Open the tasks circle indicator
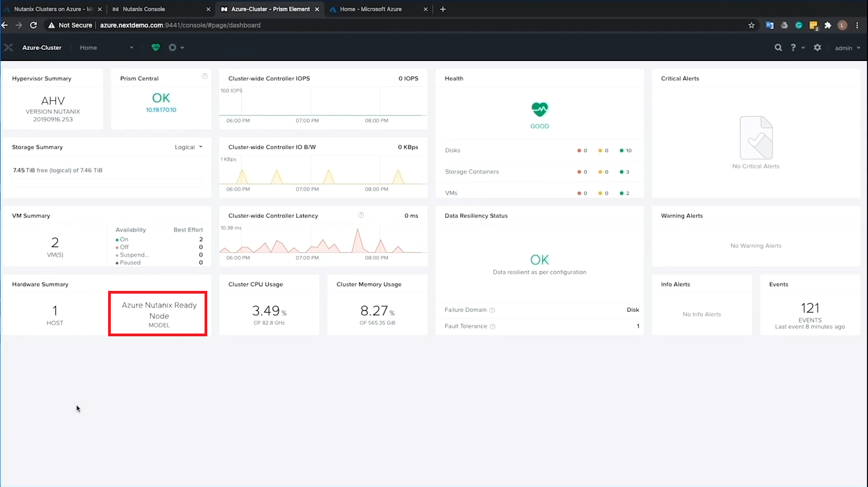 click(x=172, y=48)
